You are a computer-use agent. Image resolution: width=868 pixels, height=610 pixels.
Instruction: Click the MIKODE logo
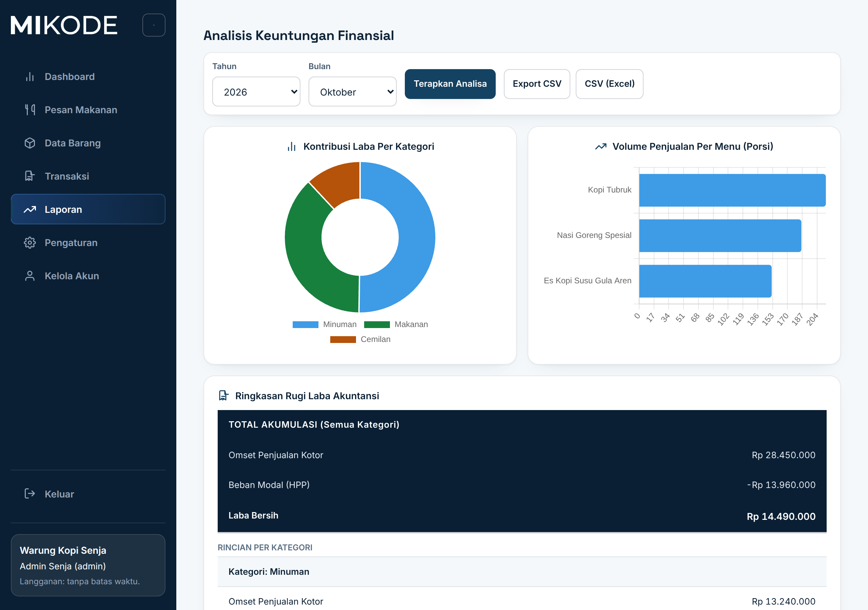(64, 25)
